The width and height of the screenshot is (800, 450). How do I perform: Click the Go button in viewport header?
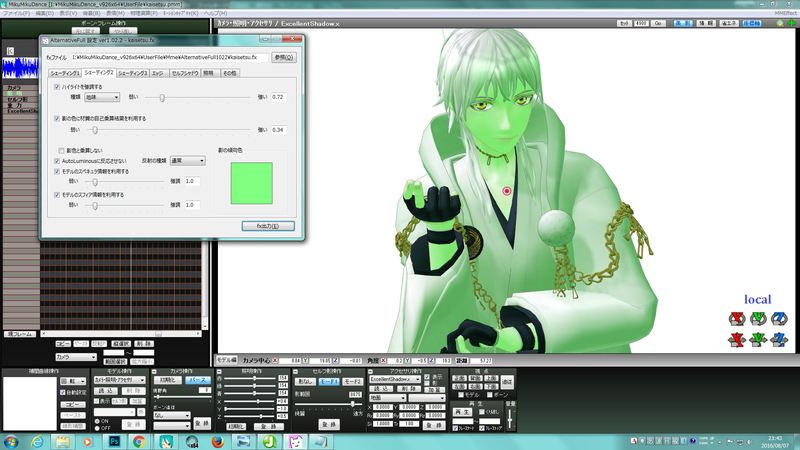tap(658, 23)
